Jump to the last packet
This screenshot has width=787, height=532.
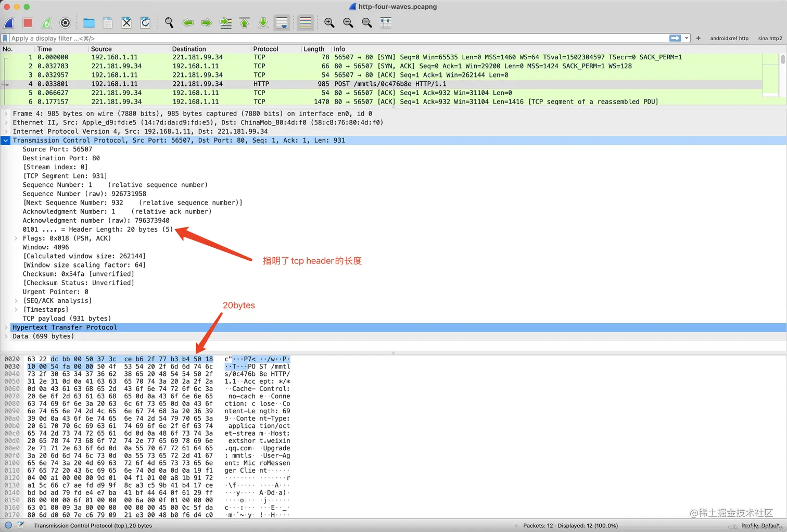coord(263,23)
